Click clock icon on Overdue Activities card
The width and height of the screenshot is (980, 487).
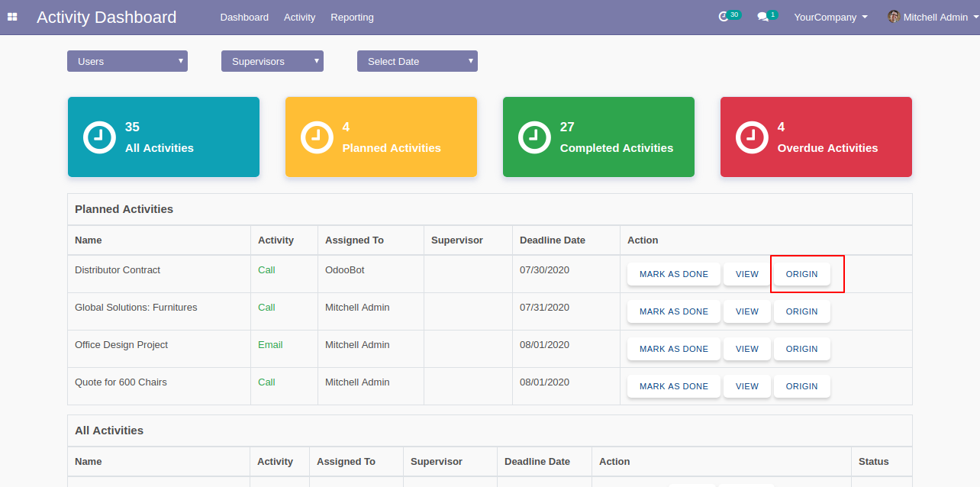click(751, 137)
